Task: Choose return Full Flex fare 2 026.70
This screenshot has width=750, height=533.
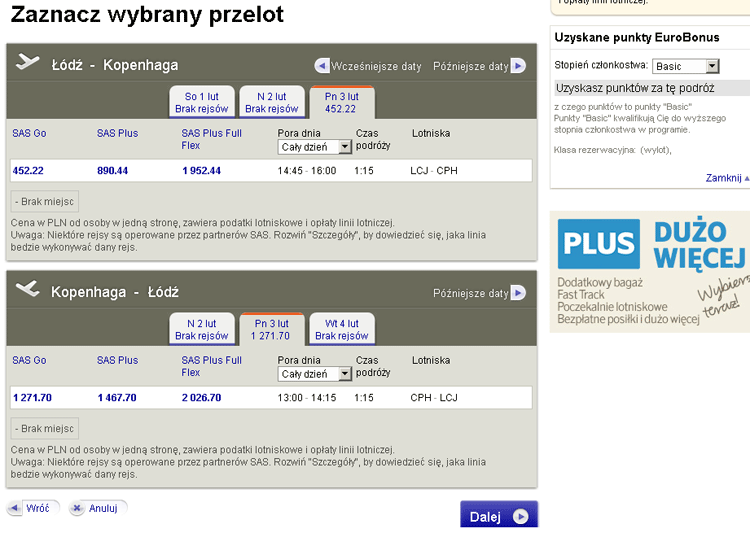Action: coord(201,398)
